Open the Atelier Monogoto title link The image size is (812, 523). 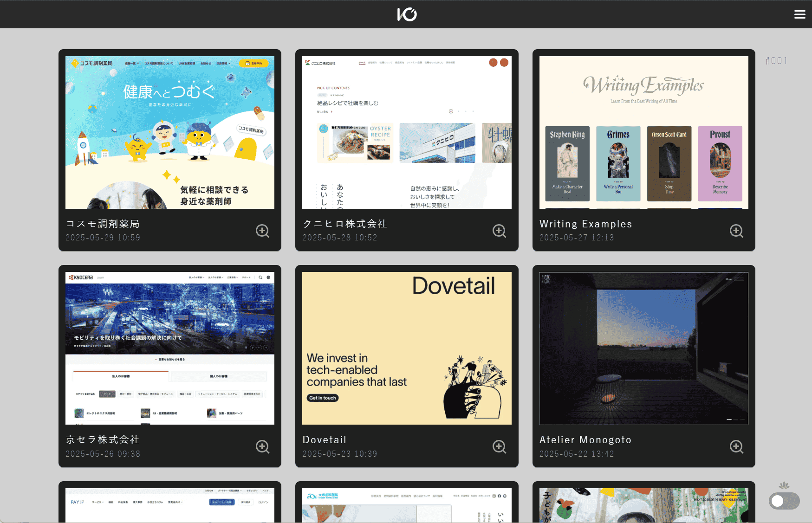(x=585, y=439)
